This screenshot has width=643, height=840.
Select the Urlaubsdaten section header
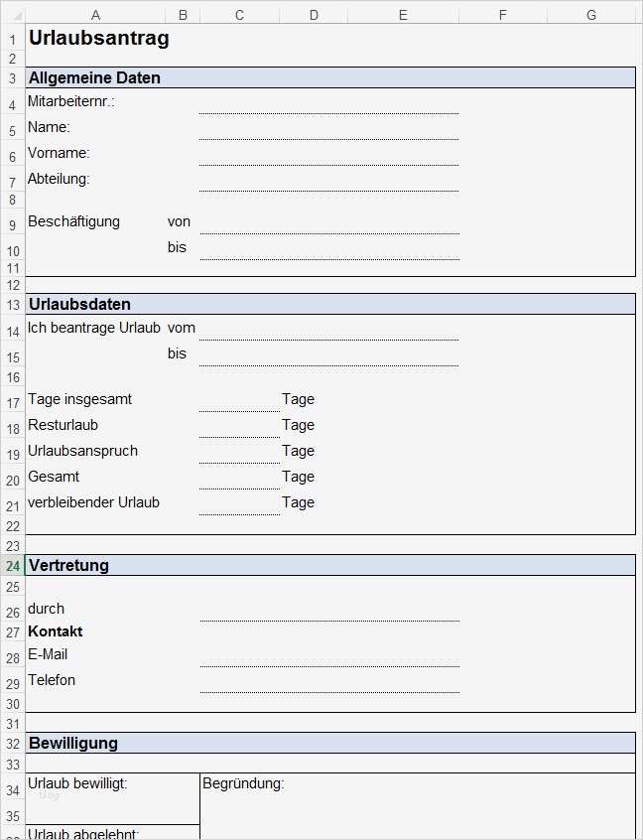(198, 304)
